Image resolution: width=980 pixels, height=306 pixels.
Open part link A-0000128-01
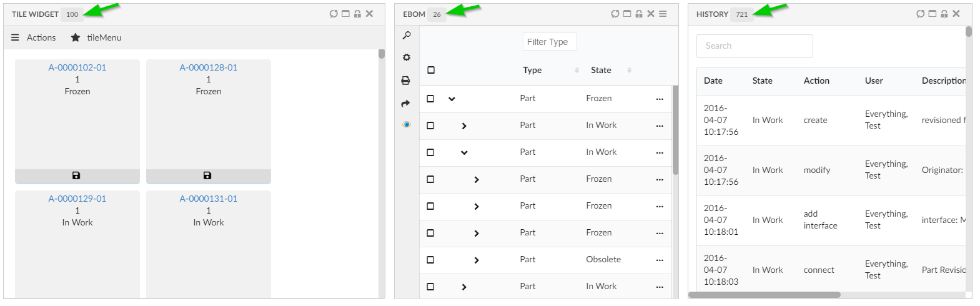[x=209, y=67]
